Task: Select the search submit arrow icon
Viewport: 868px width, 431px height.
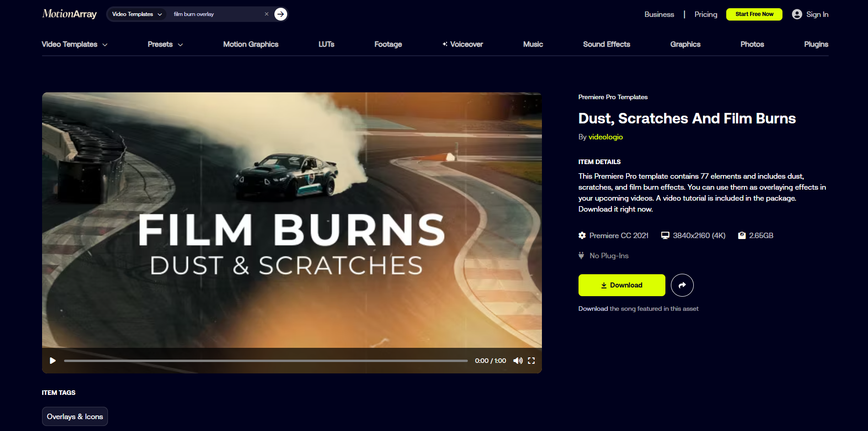Action: tap(280, 14)
